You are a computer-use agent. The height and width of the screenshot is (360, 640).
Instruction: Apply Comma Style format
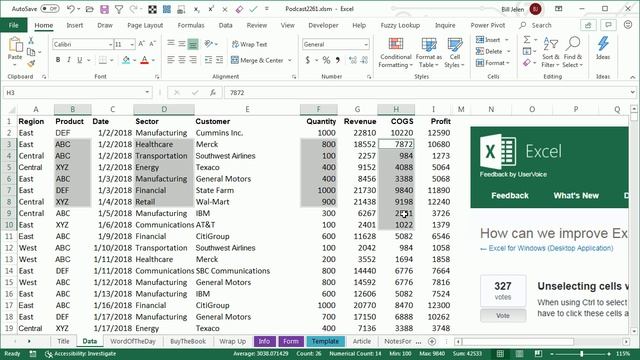coord(338,60)
